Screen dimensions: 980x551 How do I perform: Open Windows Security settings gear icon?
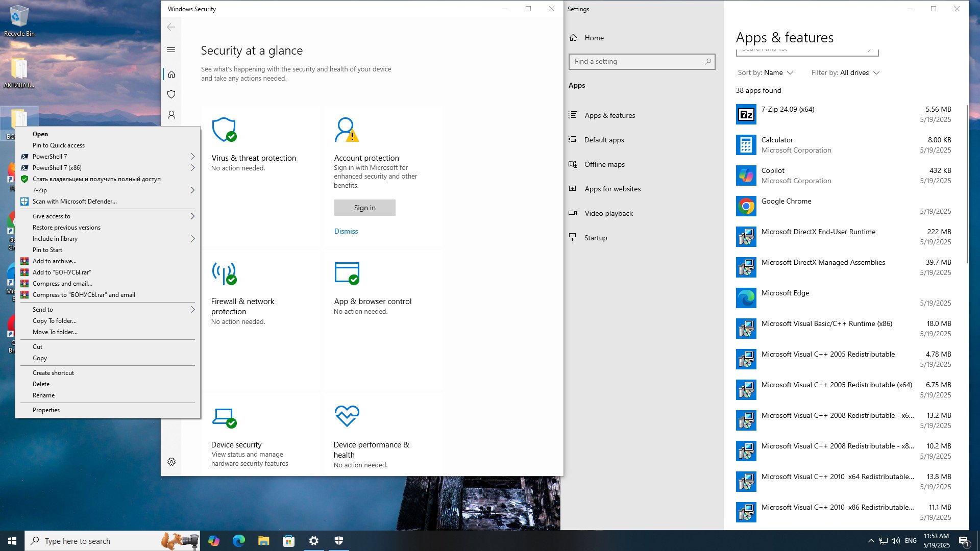pyautogui.click(x=171, y=462)
